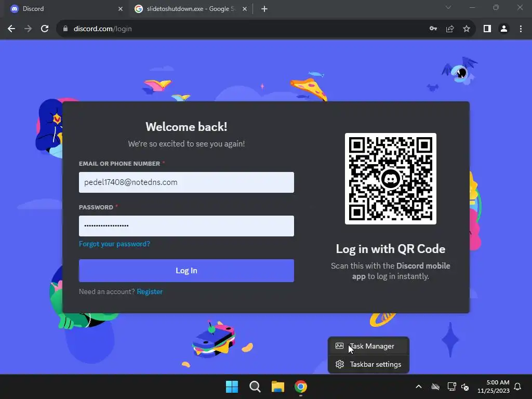Viewport: 532px width, 399px height.
Task: Bookmark this tab with star icon
Action: tap(467, 29)
